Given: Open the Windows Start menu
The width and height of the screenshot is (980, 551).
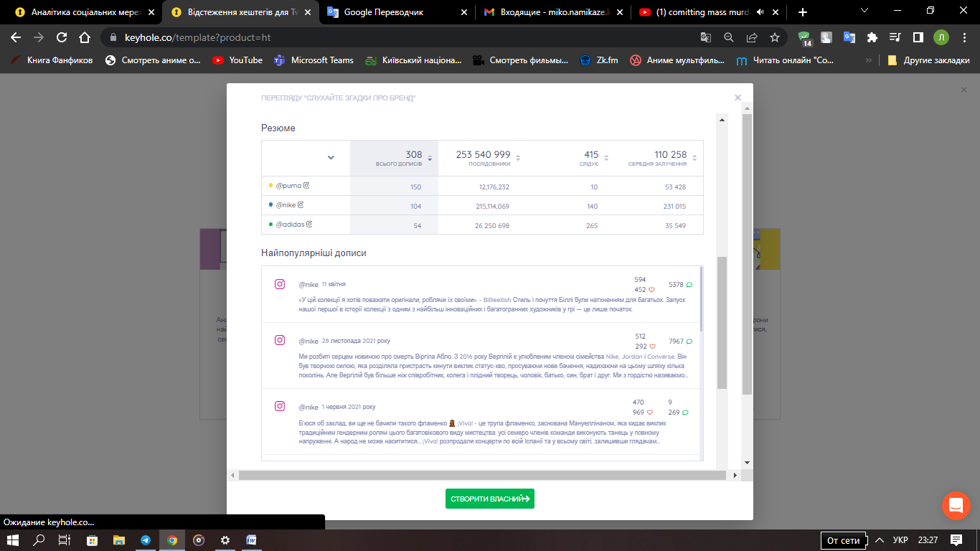Looking at the screenshot, I should tap(13, 540).
